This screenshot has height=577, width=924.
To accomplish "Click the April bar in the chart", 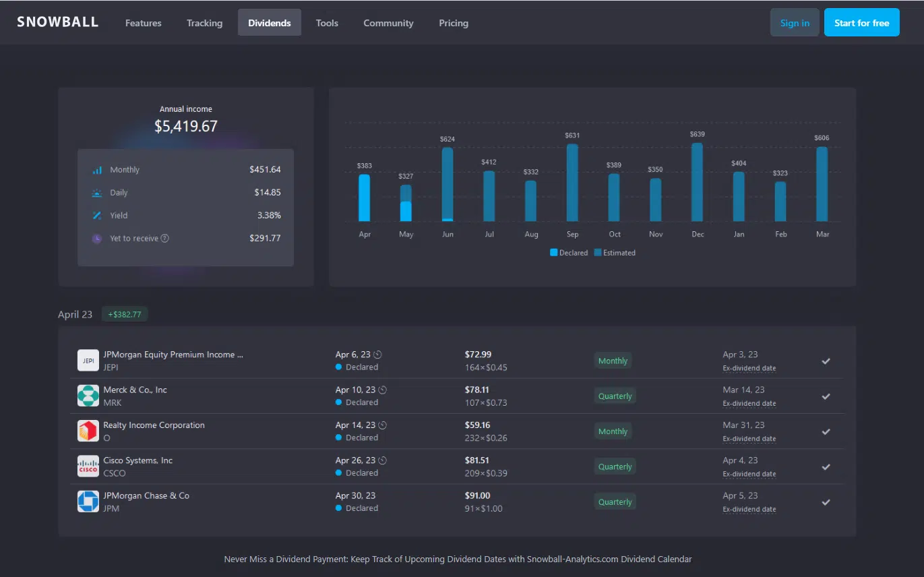I will coord(365,198).
